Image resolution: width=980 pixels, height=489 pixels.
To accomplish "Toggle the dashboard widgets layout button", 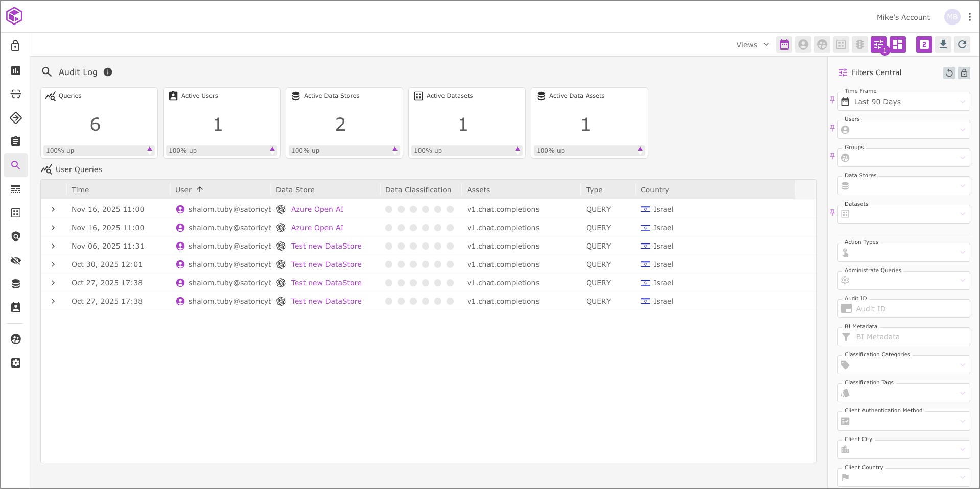I will pyautogui.click(x=897, y=45).
